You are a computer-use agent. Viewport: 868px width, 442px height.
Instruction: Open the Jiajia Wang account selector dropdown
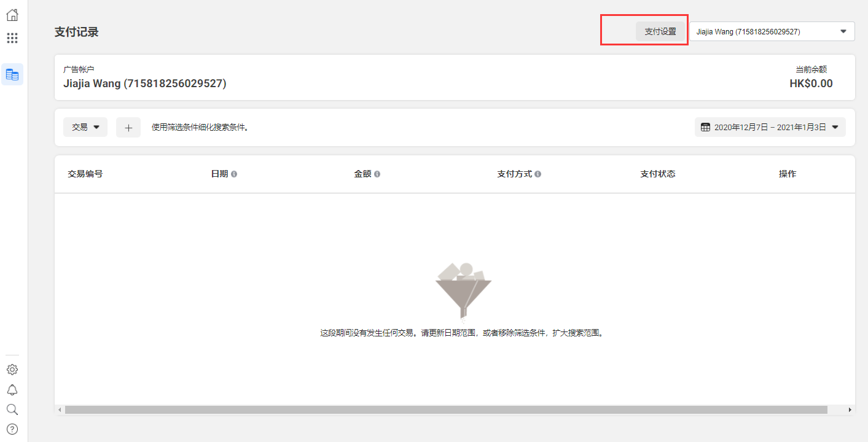pyautogui.click(x=772, y=31)
